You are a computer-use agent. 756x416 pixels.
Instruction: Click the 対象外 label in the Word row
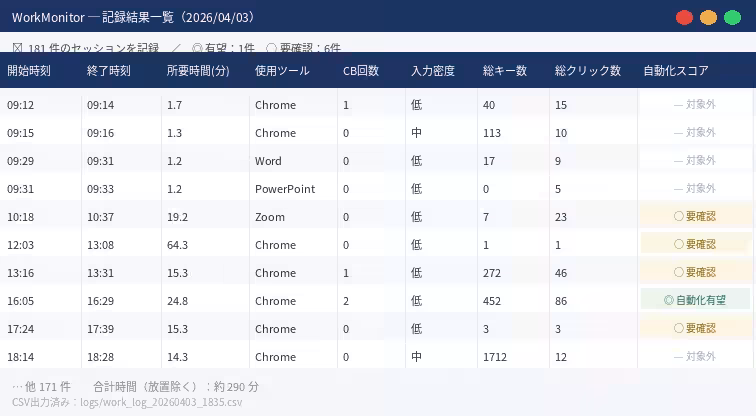[695, 161]
